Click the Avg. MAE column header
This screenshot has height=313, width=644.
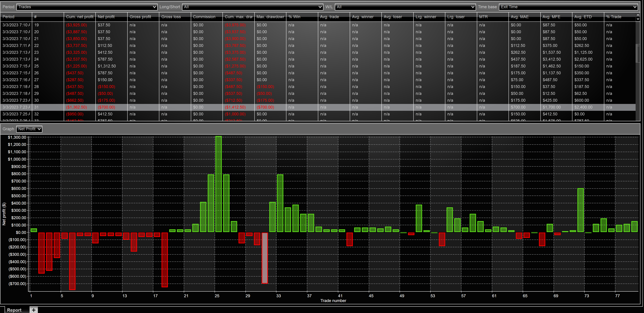[524, 17]
